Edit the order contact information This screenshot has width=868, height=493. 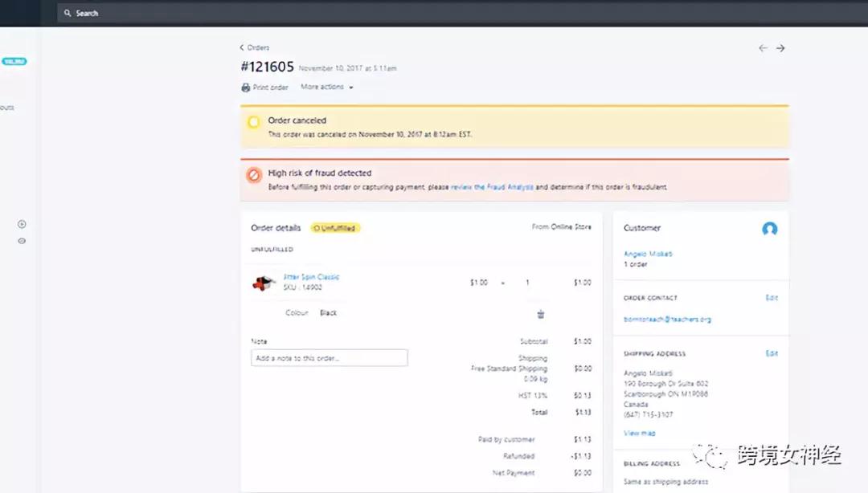point(772,298)
